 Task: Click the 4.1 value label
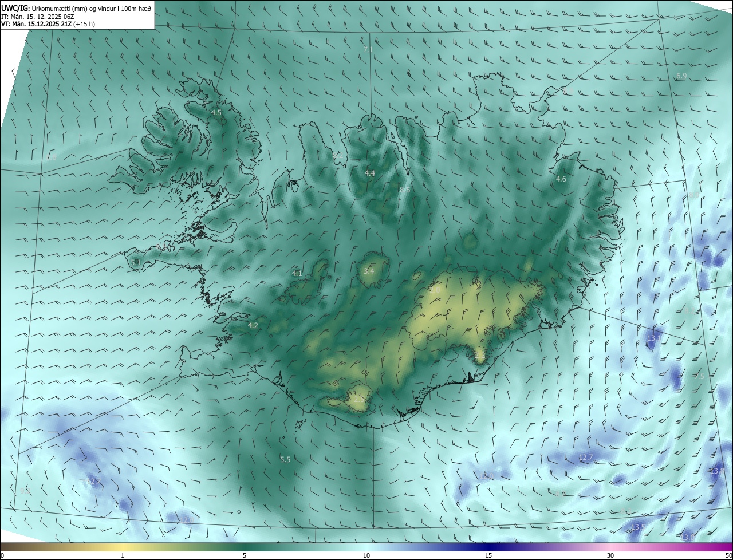tap(297, 274)
